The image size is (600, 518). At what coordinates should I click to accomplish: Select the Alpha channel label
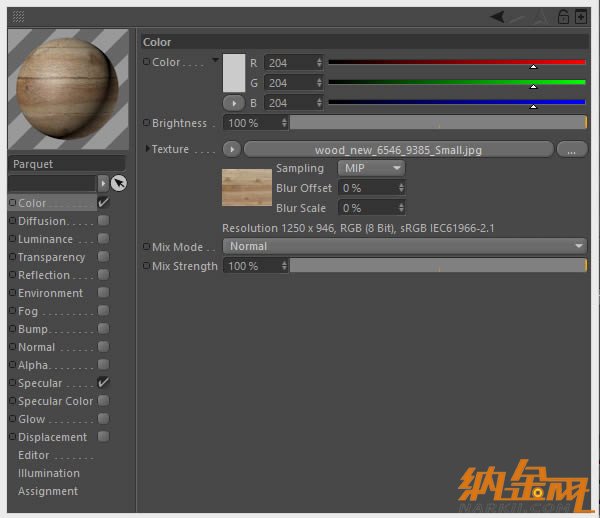[33, 365]
